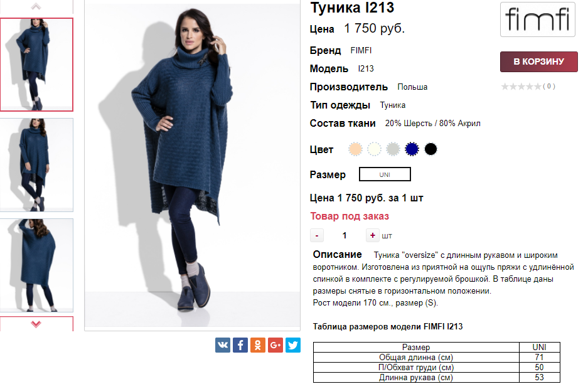Image resolution: width=588 pixels, height=389 pixels.
Task: Choose the peach color swatch
Action: (x=356, y=149)
